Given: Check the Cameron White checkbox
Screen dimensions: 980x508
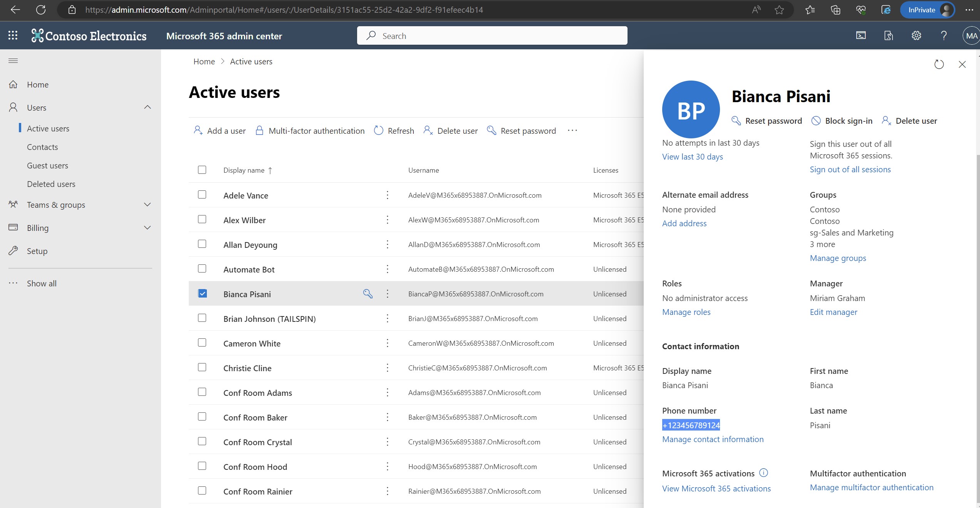Looking at the screenshot, I should [x=202, y=343].
